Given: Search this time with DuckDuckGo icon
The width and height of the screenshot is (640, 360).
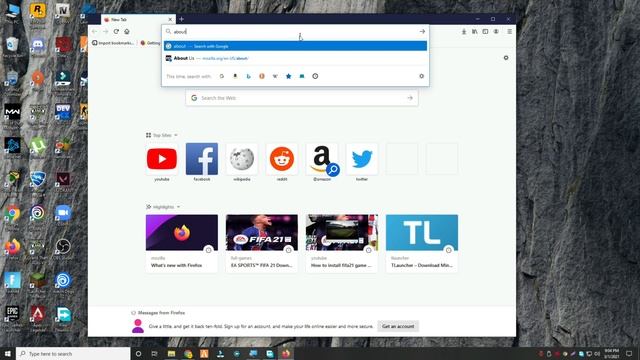Looking at the screenshot, I should click(x=262, y=76).
